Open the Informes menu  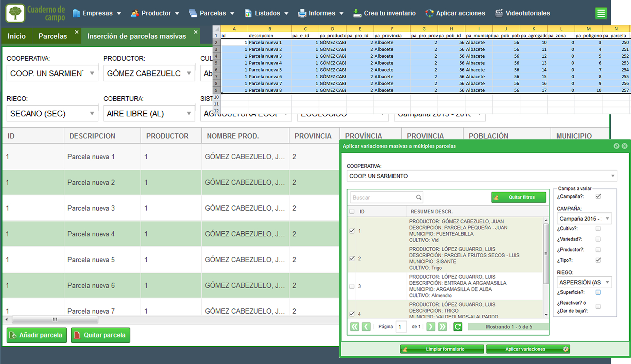[321, 13]
